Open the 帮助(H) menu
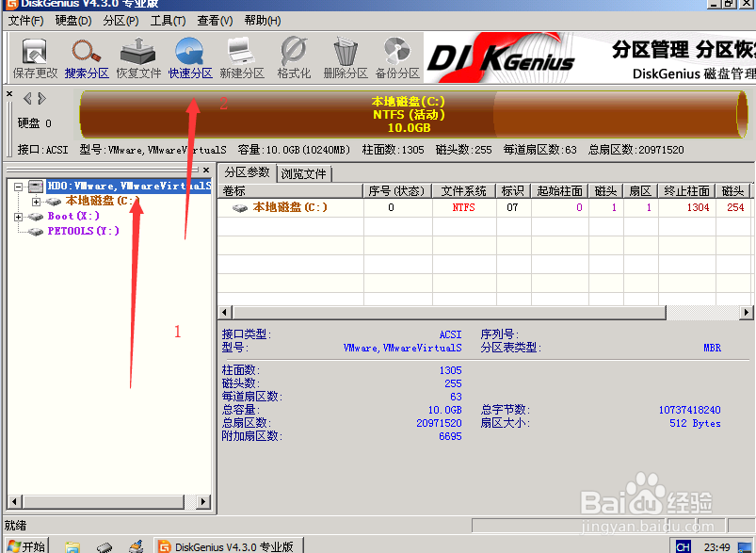 click(263, 21)
